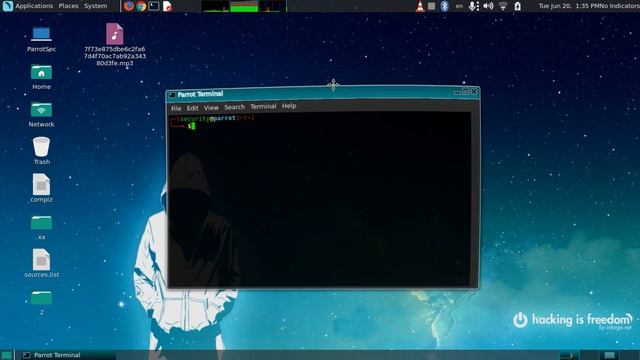The image size is (640, 360).
Task: Click the Parrot logo menu icon
Action: [x=7, y=6]
